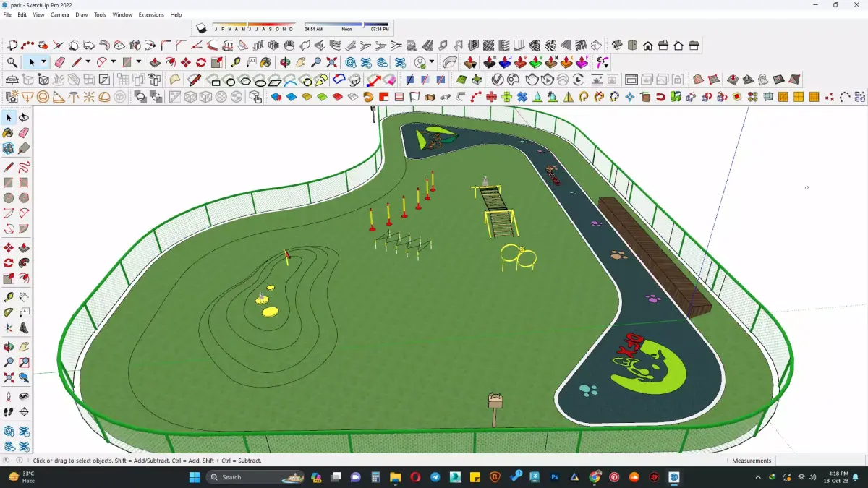Open Shapes tool dropdown arrow

139,63
